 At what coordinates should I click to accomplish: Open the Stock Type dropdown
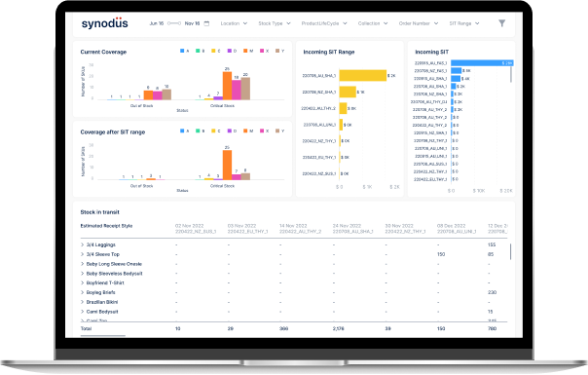coord(275,23)
